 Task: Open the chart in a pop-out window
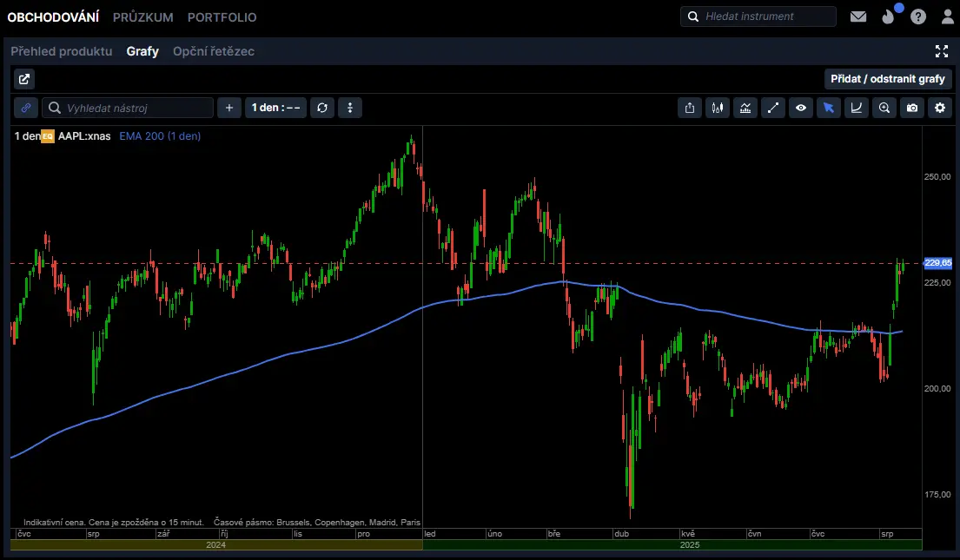coord(24,79)
